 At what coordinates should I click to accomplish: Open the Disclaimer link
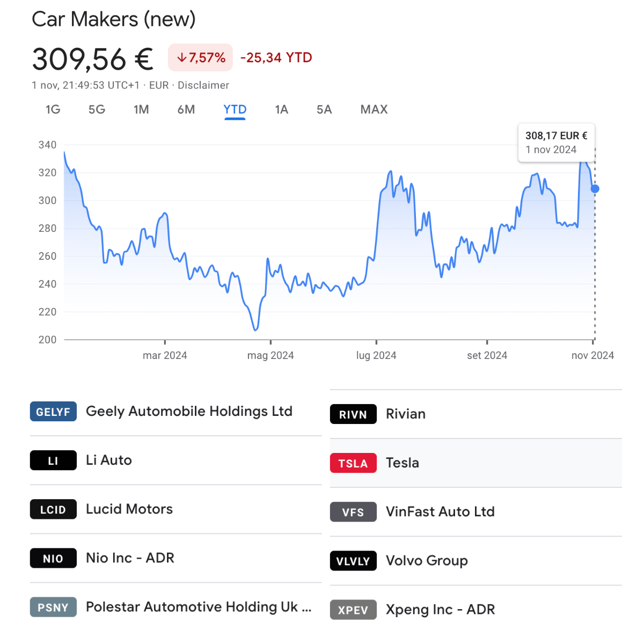pyautogui.click(x=203, y=85)
